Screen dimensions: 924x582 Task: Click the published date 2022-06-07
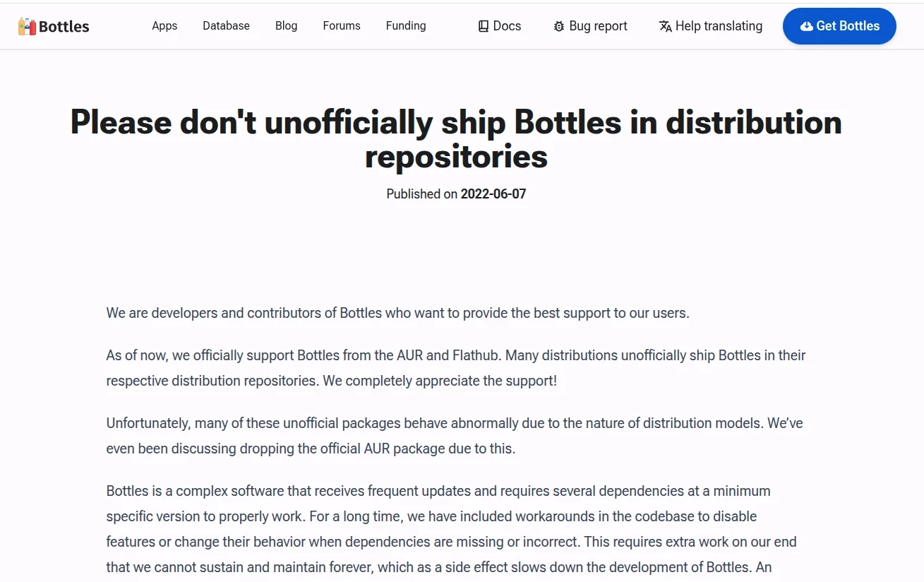tap(493, 194)
